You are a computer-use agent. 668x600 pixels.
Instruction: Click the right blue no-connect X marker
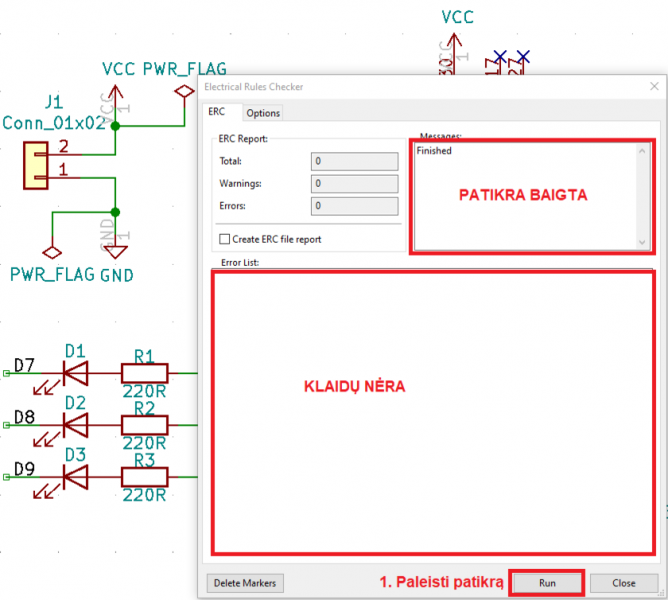[x=523, y=56]
